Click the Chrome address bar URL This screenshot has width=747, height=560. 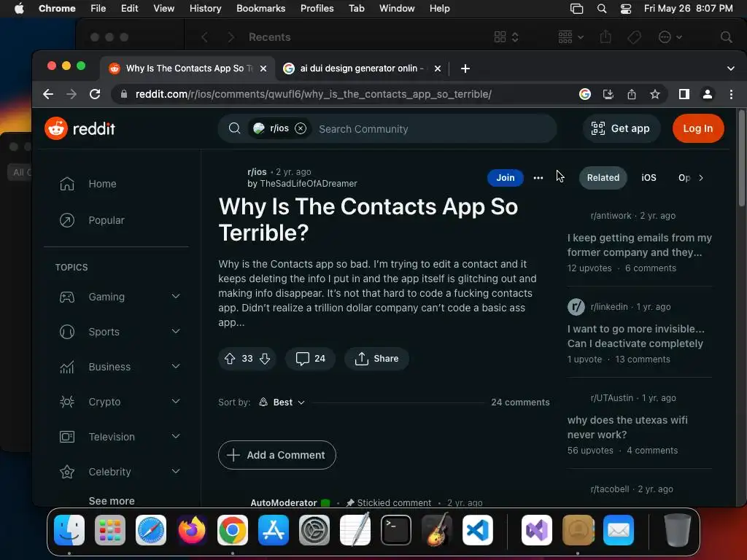[x=313, y=94]
